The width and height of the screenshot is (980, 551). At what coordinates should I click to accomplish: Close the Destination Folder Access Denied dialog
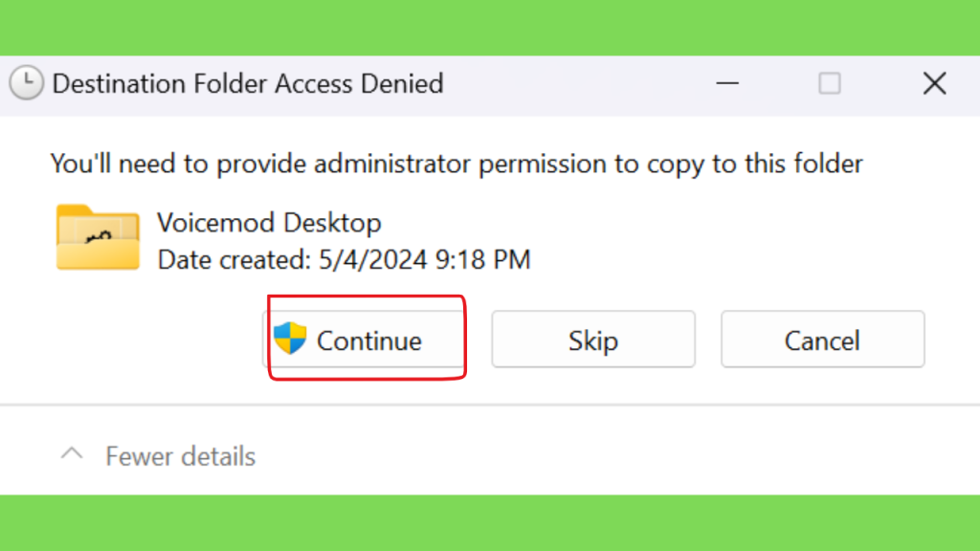tap(935, 83)
